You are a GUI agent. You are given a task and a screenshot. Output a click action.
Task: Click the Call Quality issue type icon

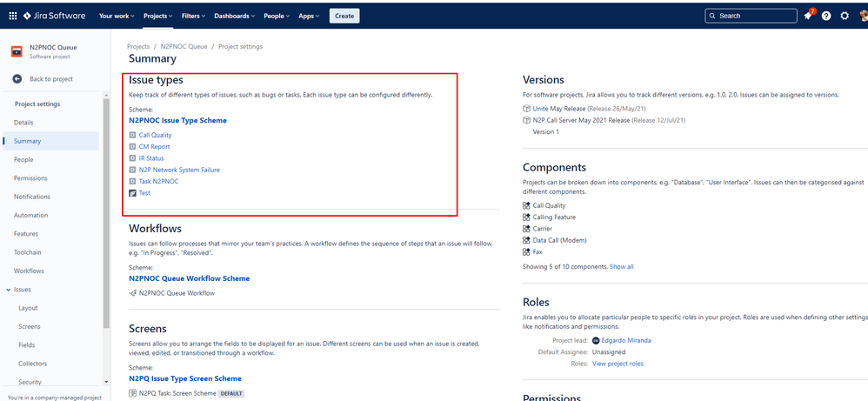coord(132,135)
